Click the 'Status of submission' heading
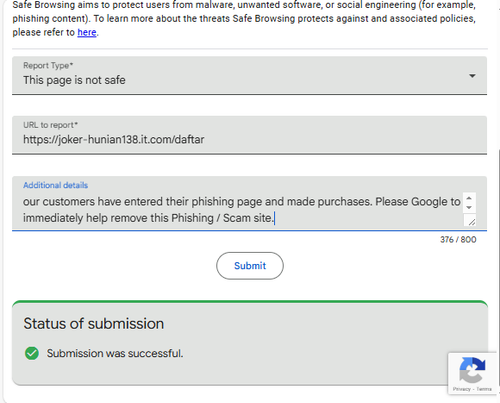500x403 pixels. (x=94, y=324)
